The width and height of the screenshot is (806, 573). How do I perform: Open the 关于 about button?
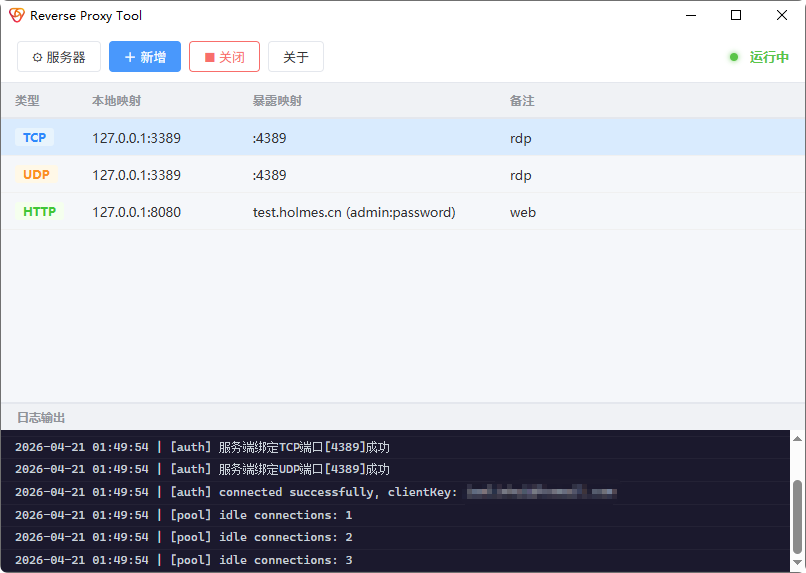296,57
